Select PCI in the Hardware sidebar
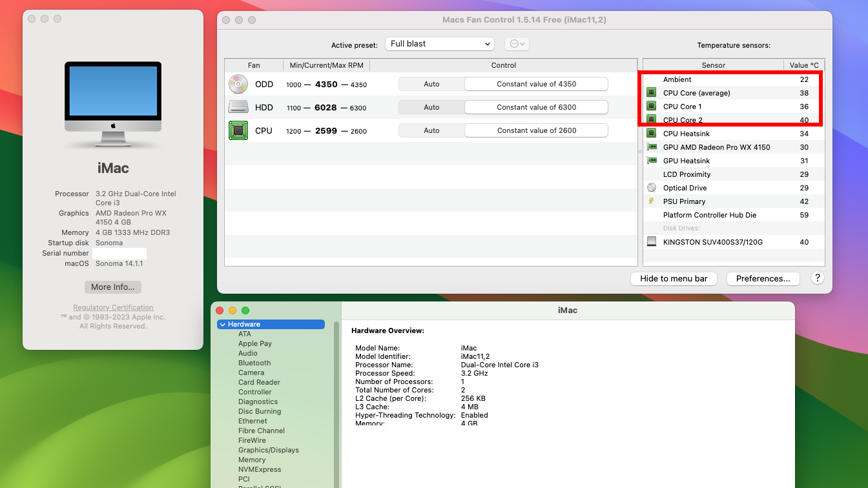This screenshot has width=868, height=488. point(244,479)
